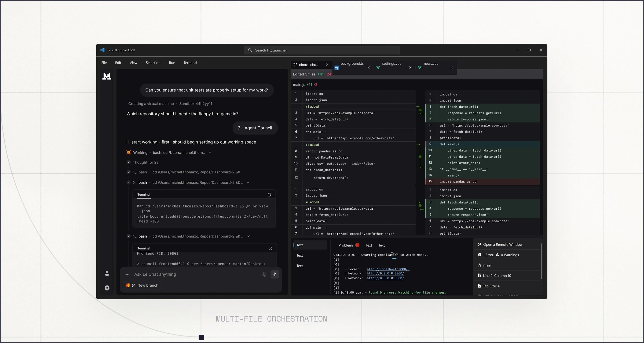Viewport: 644px width, 343px height.
Task: Click 'Sandbox 44h2yy11' text
Action: [x=196, y=104]
